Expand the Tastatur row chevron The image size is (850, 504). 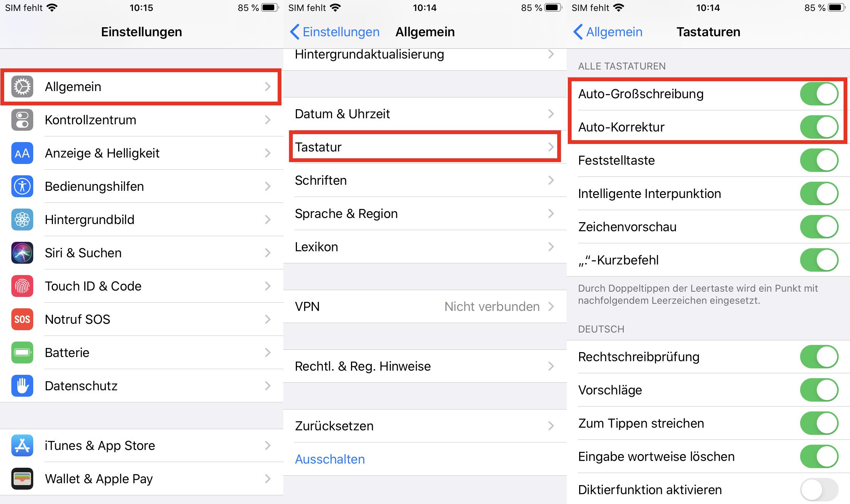(x=551, y=147)
